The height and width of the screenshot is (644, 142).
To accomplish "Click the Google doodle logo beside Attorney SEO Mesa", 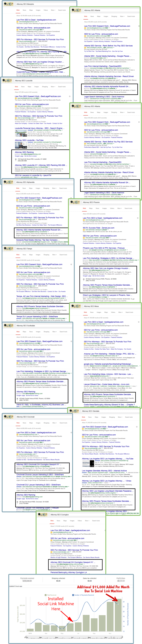I will click(x=76, y=306).
